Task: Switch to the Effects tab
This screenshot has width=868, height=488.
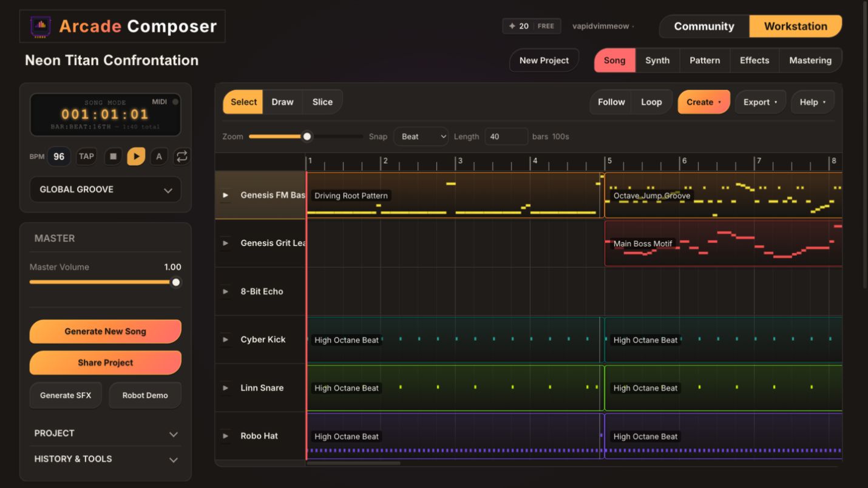Action: click(754, 61)
